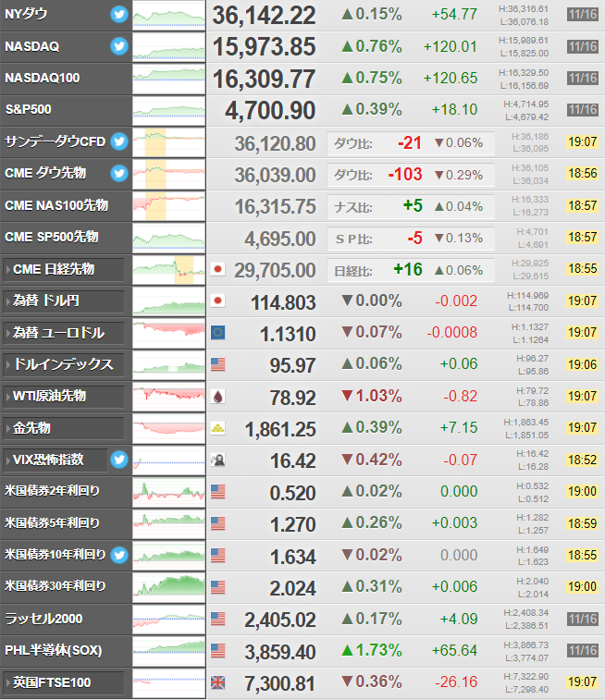Click the US flag in PHL半導体(SOX) row
Image resolution: width=605 pixels, height=700 pixels.
point(218,650)
